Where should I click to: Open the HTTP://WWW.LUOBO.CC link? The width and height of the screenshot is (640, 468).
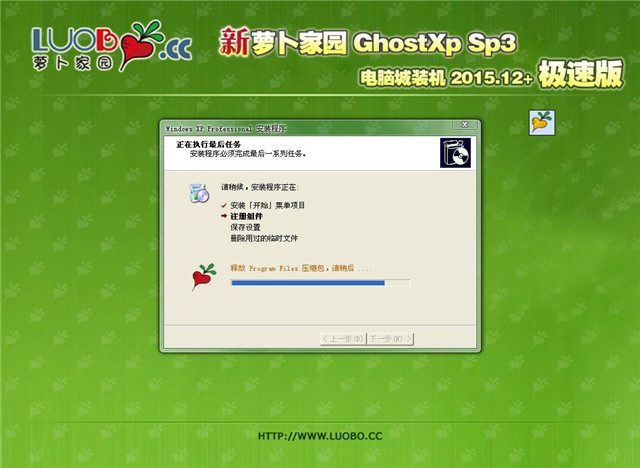(320, 436)
